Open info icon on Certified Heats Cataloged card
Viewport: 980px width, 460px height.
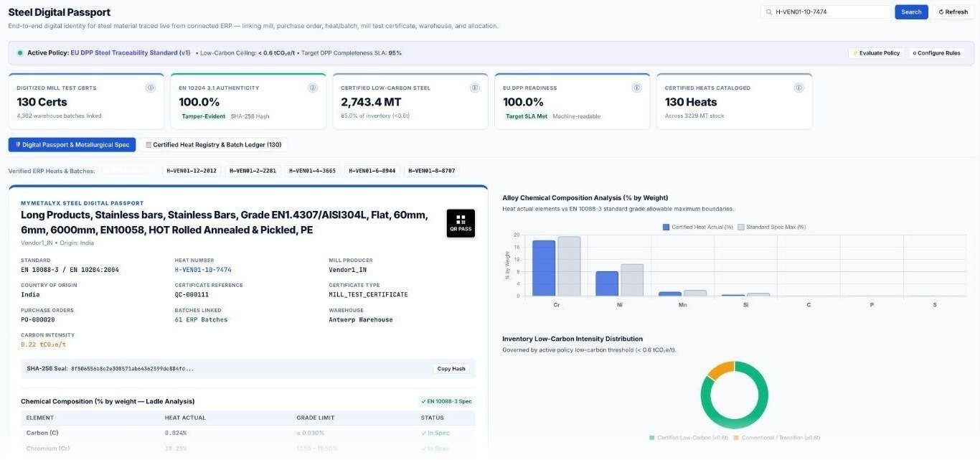click(x=799, y=88)
